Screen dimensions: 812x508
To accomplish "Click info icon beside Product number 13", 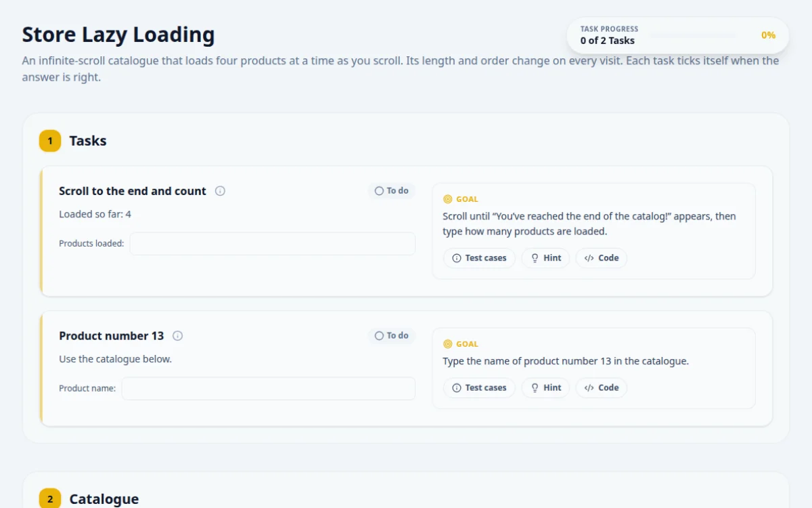I will [x=178, y=336].
